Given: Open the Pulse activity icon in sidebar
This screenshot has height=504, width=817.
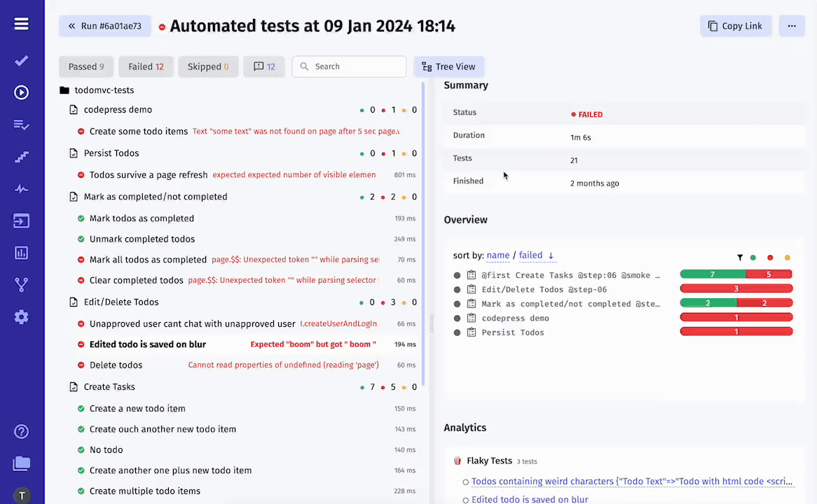Looking at the screenshot, I should [21, 189].
